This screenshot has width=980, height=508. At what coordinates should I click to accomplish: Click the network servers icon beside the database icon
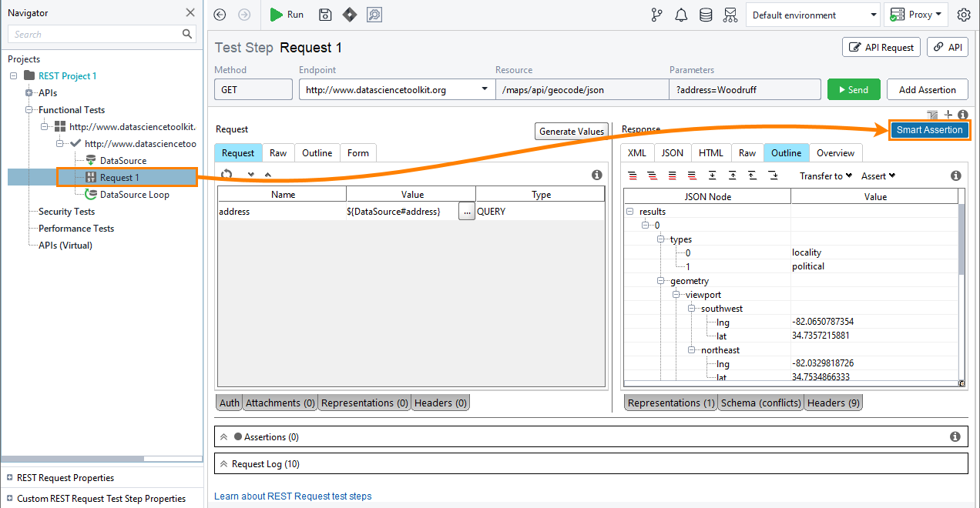coord(730,15)
